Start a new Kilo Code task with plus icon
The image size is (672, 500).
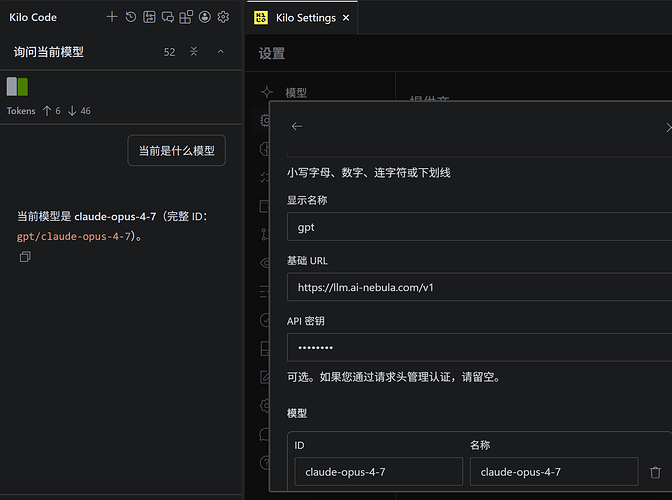click(112, 17)
